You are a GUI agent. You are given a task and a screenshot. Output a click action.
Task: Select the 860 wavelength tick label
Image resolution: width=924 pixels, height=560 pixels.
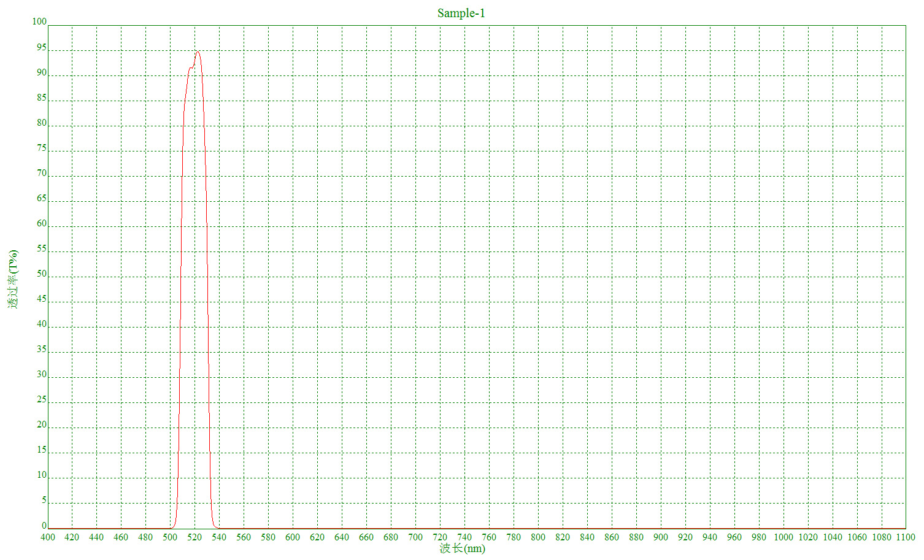[612, 537]
